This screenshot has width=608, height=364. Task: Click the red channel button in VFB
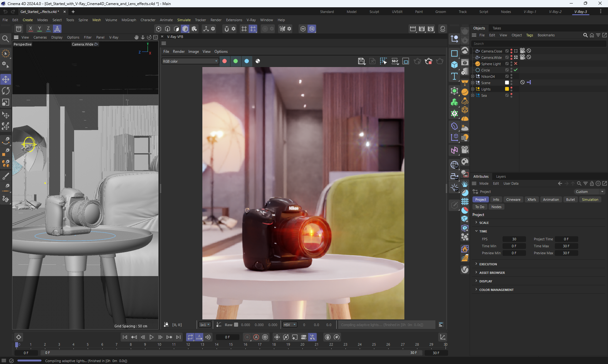(225, 61)
